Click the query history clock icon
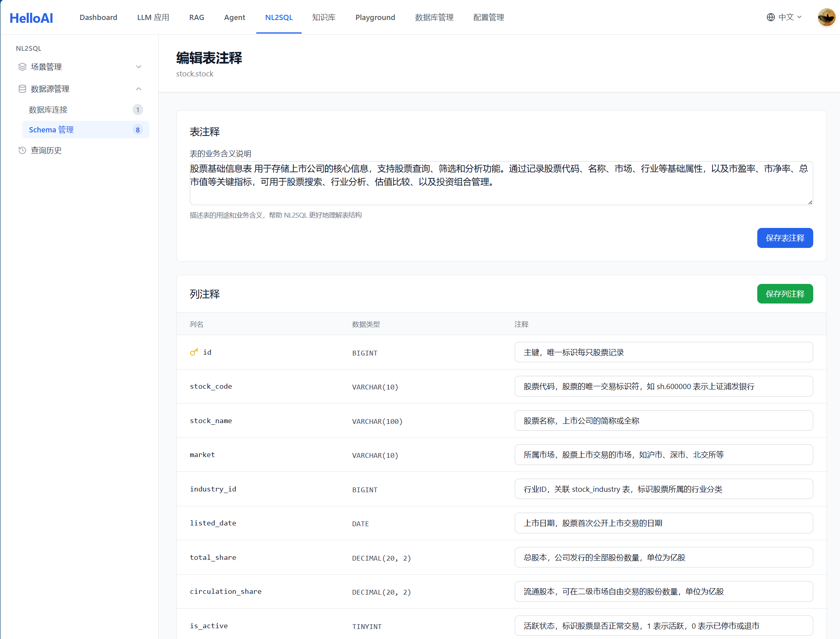 pos(22,150)
